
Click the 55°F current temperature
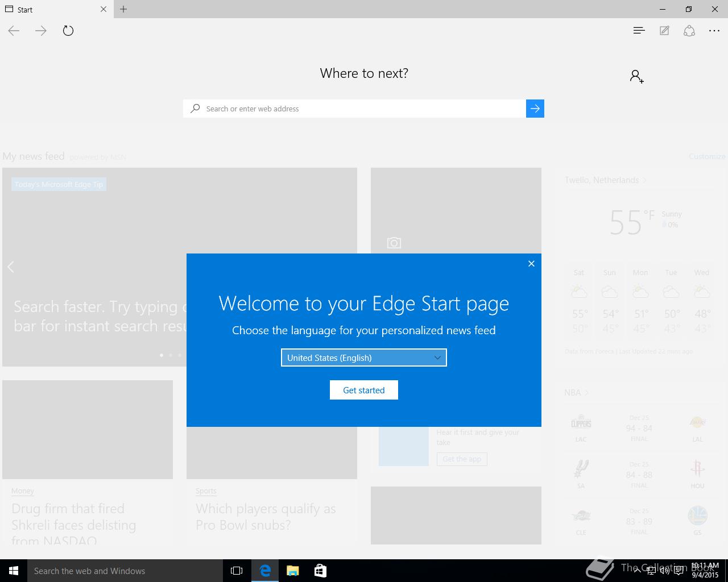(631, 222)
